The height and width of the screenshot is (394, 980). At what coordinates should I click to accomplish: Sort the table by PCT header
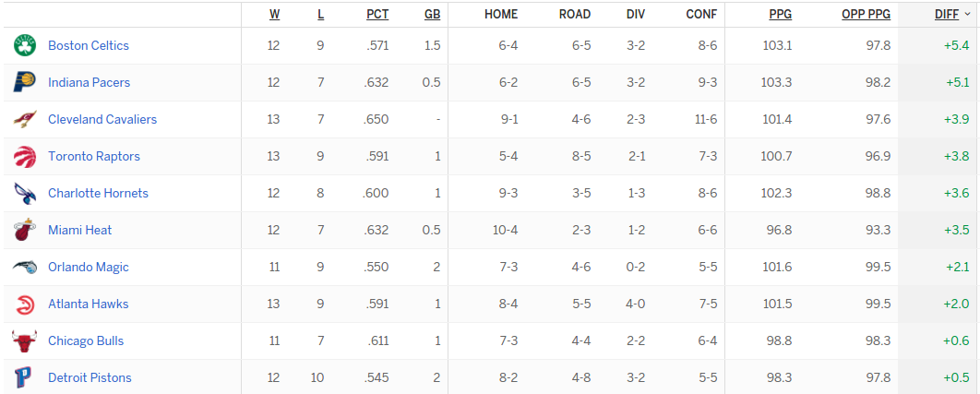pos(377,15)
